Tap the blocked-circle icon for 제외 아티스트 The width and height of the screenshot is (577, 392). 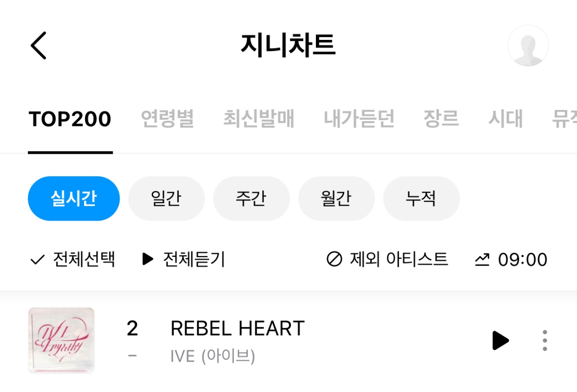(x=334, y=259)
